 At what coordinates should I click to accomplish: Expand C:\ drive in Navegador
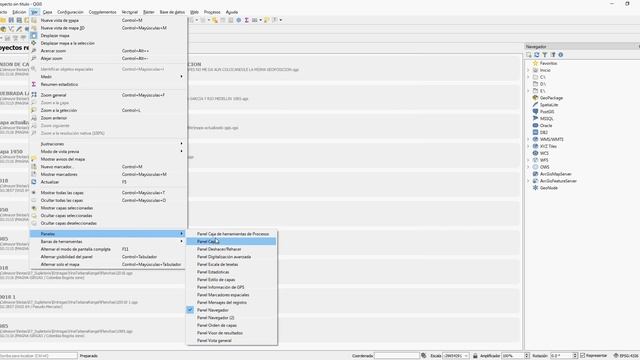click(528, 77)
